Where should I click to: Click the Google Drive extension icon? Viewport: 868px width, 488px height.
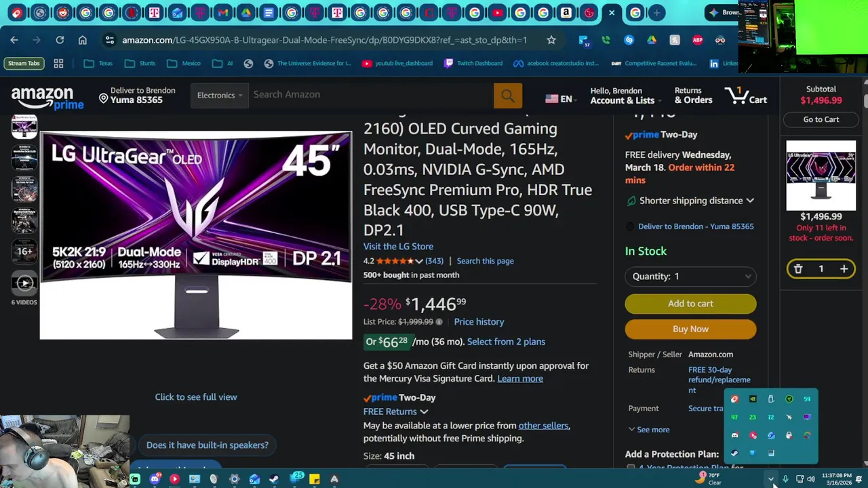[652, 40]
